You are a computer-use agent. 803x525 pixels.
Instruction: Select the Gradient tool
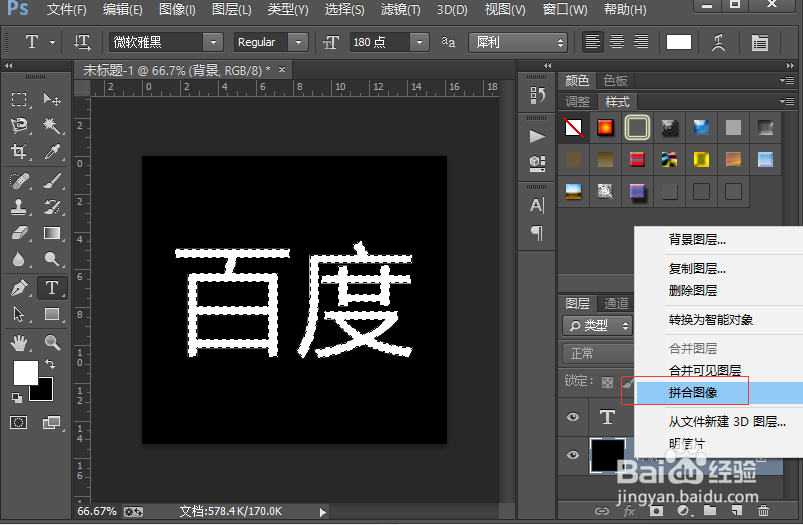[x=52, y=233]
